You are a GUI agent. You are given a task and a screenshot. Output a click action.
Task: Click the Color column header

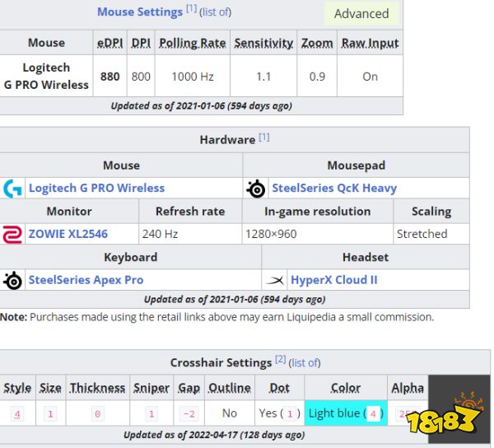click(x=346, y=388)
